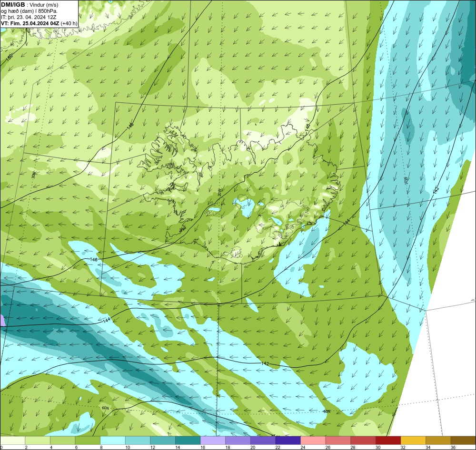Click the legend scale number "2"
This screenshot has height=450, width=476.
tap(26, 447)
